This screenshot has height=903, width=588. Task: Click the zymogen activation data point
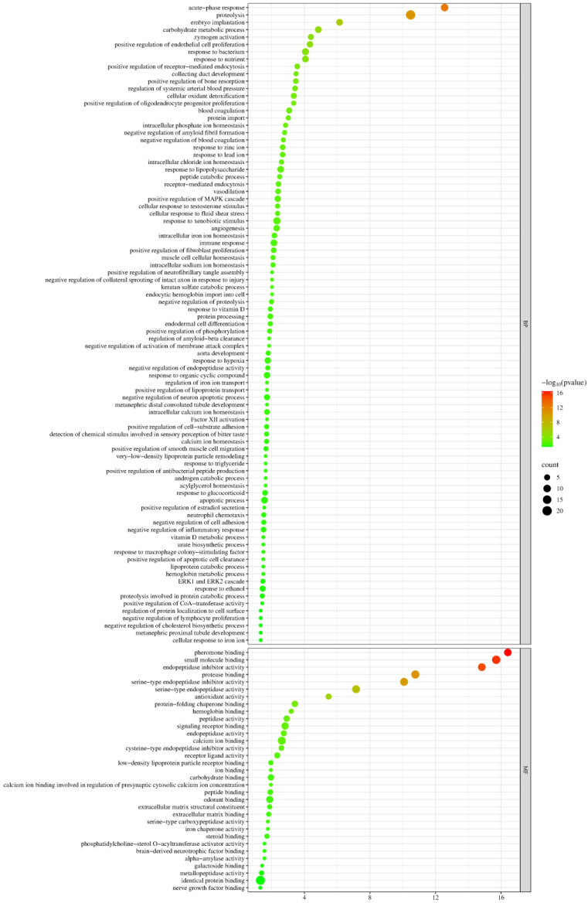pos(311,37)
